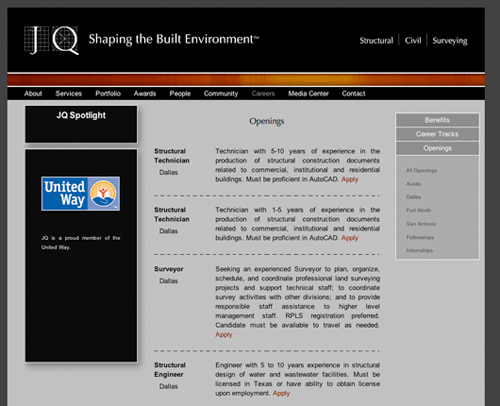Screen dimensions: 500x406
Task: View the Internships listings
Action: [x=419, y=250]
